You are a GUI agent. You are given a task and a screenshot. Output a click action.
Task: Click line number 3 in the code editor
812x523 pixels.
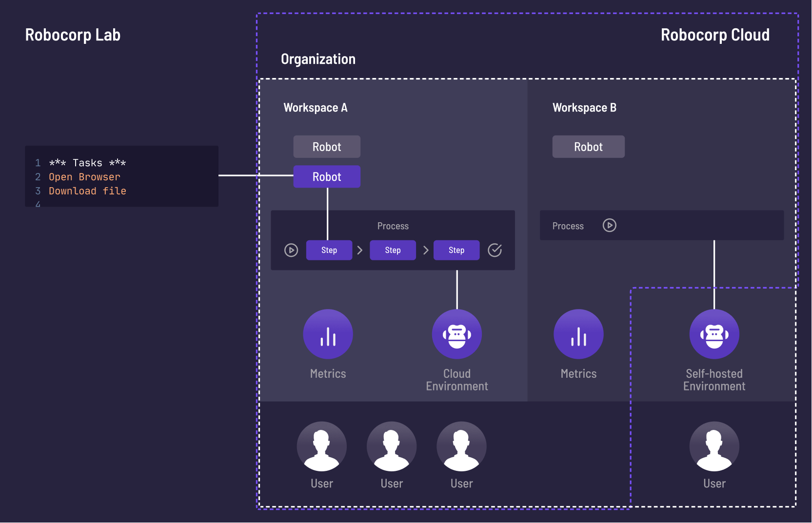pos(38,191)
